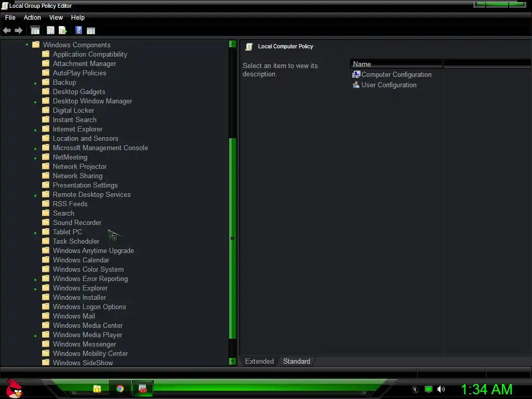Image resolution: width=532 pixels, height=399 pixels.
Task: Open Computer Configuration in the list
Action: click(x=396, y=74)
